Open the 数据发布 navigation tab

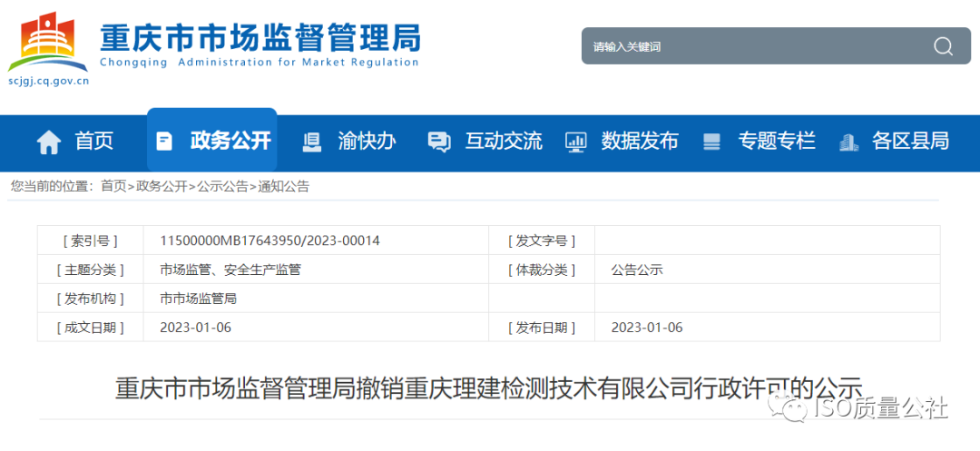pos(640,142)
